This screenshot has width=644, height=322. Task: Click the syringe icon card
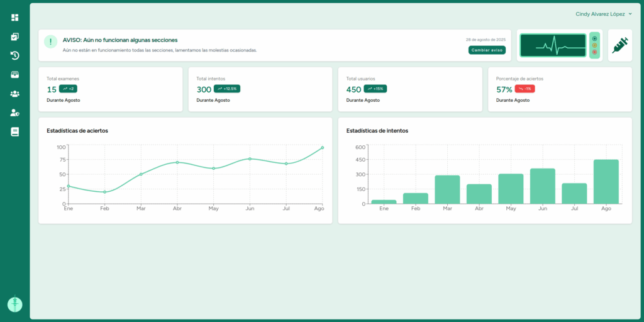point(619,45)
